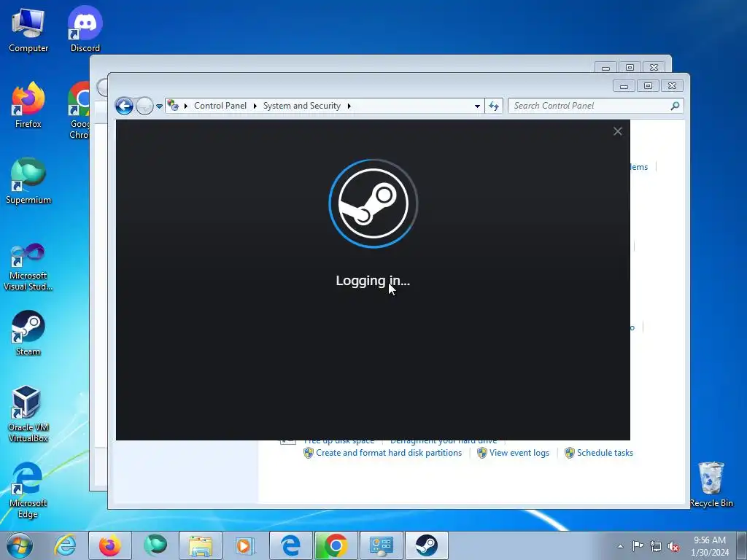
Task: Open the Action Center flag icon
Action: pos(638,546)
